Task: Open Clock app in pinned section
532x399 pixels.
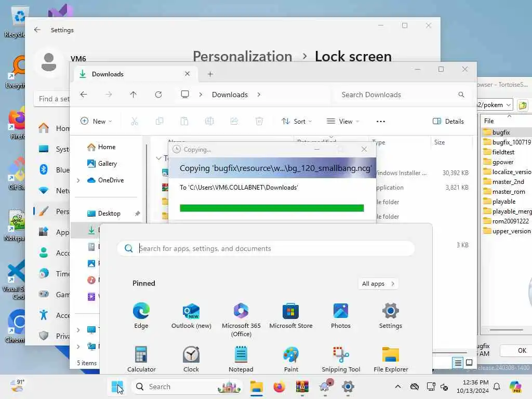Action: tap(191, 359)
